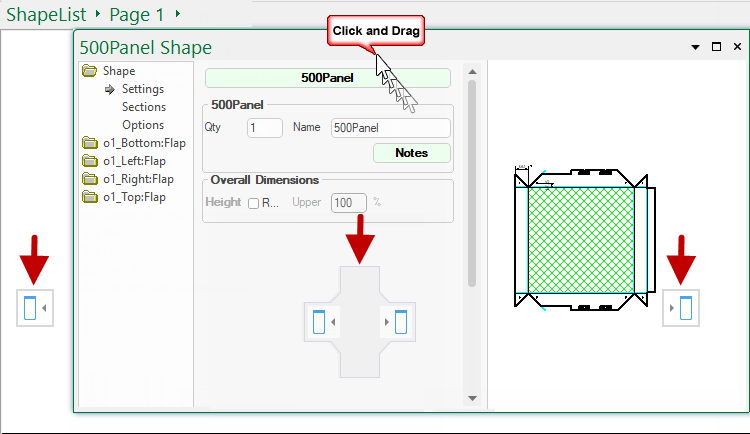
Task: Click the Shape folder icon in tree
Action: pos(90,71)
